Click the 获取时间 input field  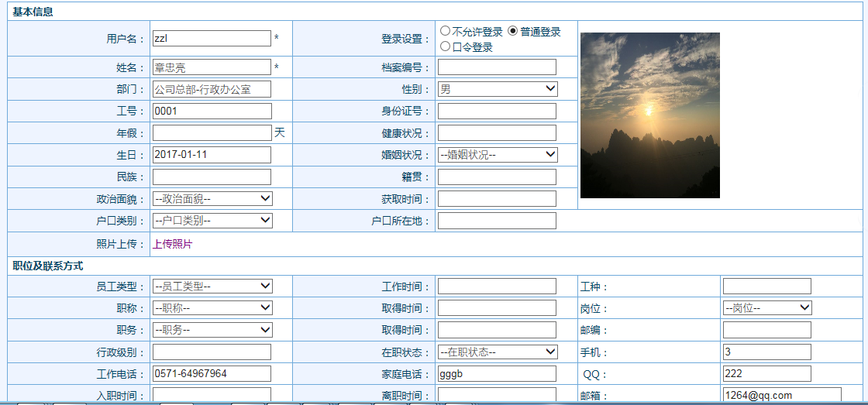coord(497,198)
